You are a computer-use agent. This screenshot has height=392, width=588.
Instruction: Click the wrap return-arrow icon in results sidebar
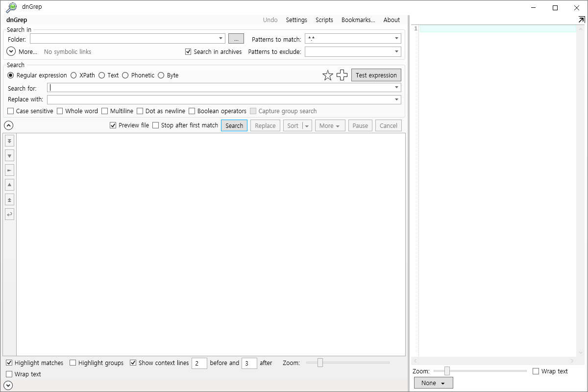[9, 214]
